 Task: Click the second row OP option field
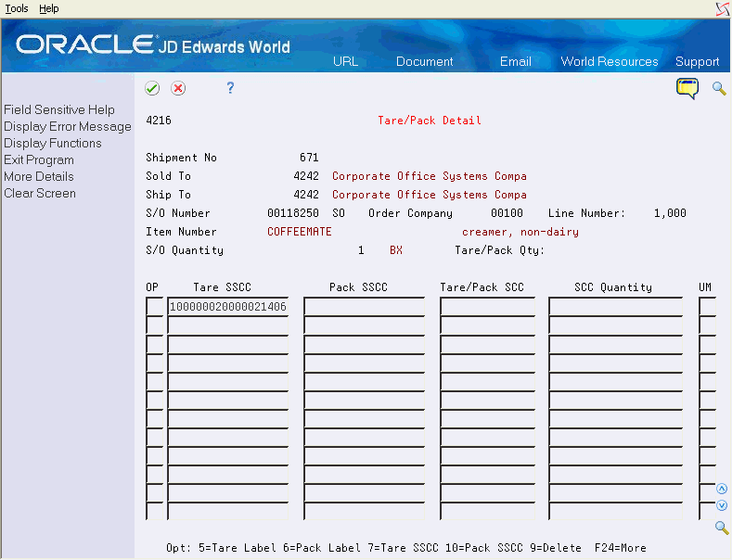pos(155,325)
